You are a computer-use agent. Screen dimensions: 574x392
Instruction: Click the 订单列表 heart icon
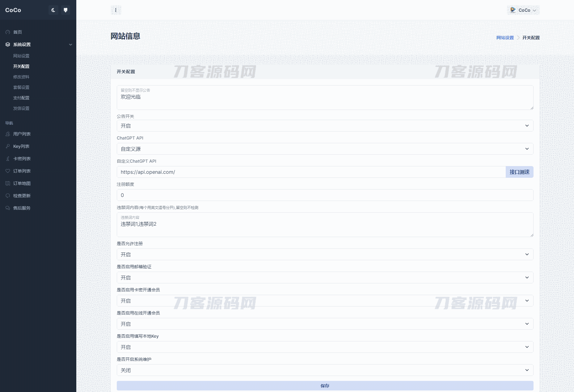pyautogui.click(x=8, y=171)
